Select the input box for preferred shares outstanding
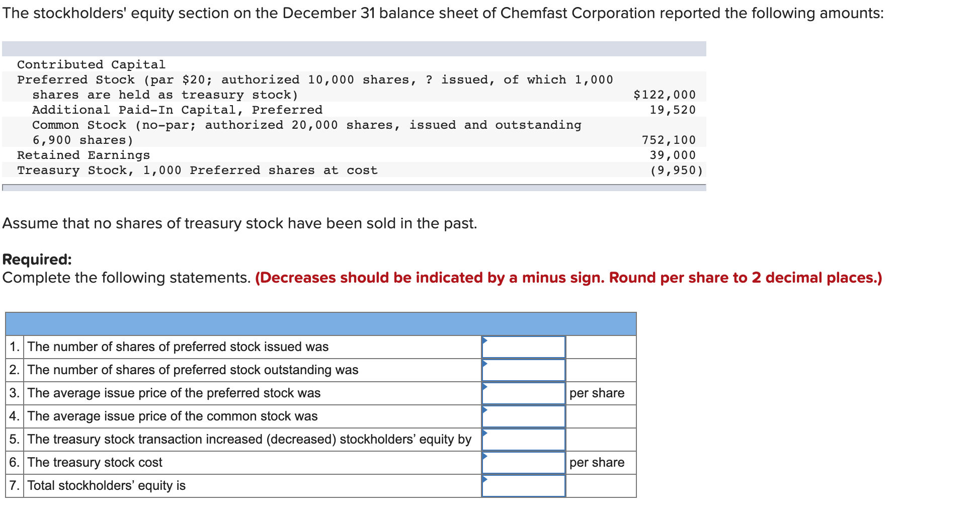Image resolution: width=980 pixels, height=514 pixels. (524, 370)
